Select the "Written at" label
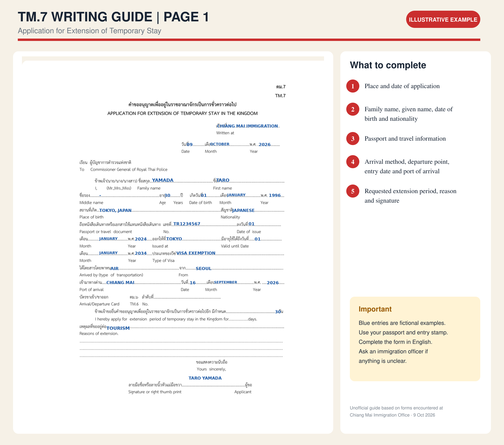The width and height of the screenshot is (504, 445). point(225,133)
